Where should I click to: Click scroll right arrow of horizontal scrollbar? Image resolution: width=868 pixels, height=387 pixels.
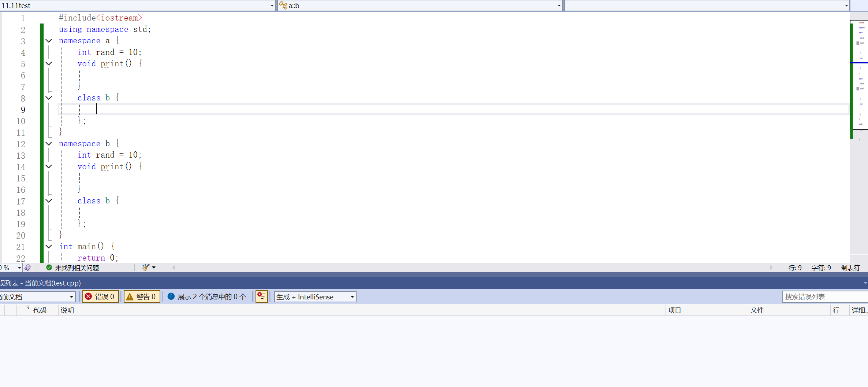[x=771, y=268]
